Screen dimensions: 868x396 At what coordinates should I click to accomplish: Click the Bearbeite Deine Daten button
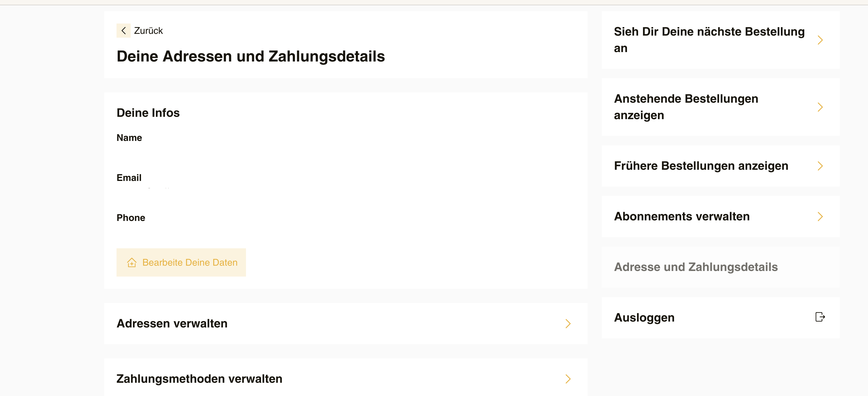coord(181,262)
